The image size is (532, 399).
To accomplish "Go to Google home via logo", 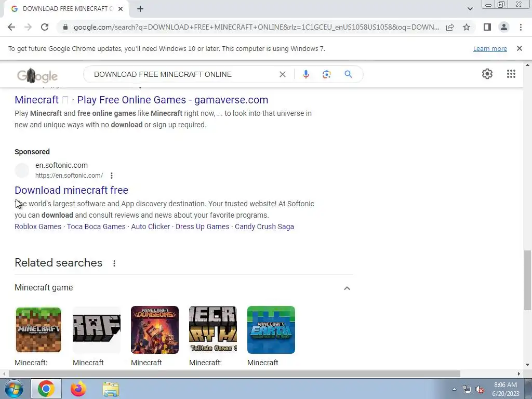I will [37, 75].
